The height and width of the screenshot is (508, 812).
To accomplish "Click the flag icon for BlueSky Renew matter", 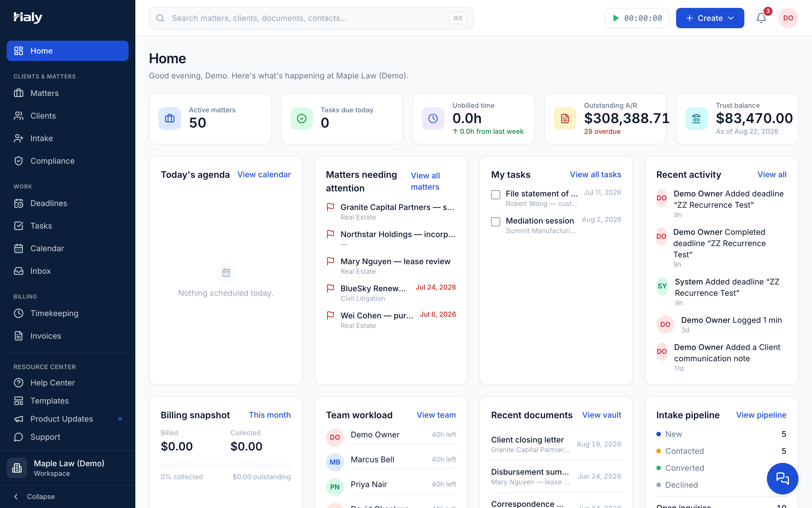I will click(330, 288).
